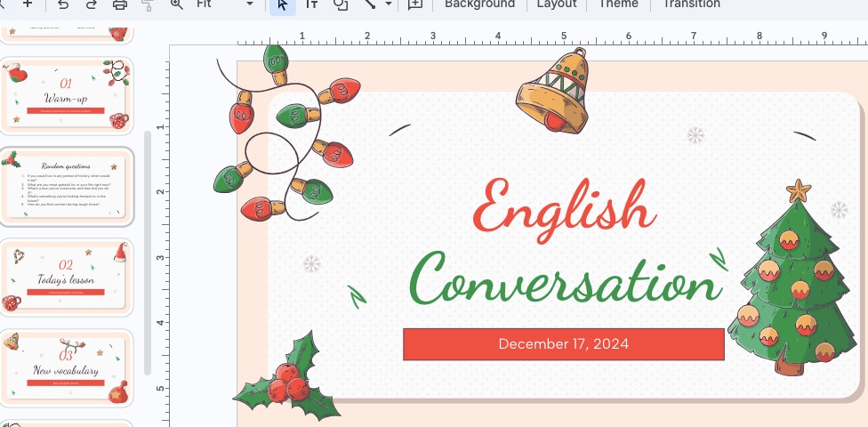The image size is (868, 427).
Task: Select the 02 Today's lesson slide thumbnail
Action: point(67,278)
